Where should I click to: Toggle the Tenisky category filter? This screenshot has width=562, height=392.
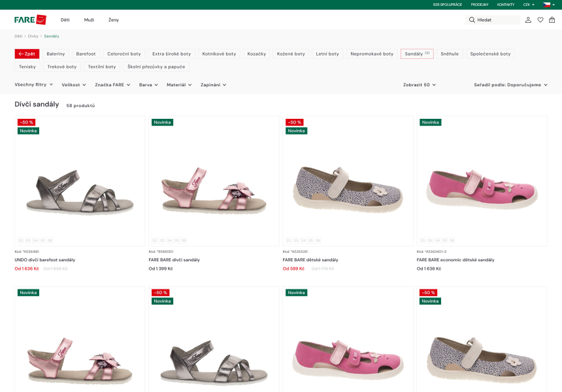27,67
